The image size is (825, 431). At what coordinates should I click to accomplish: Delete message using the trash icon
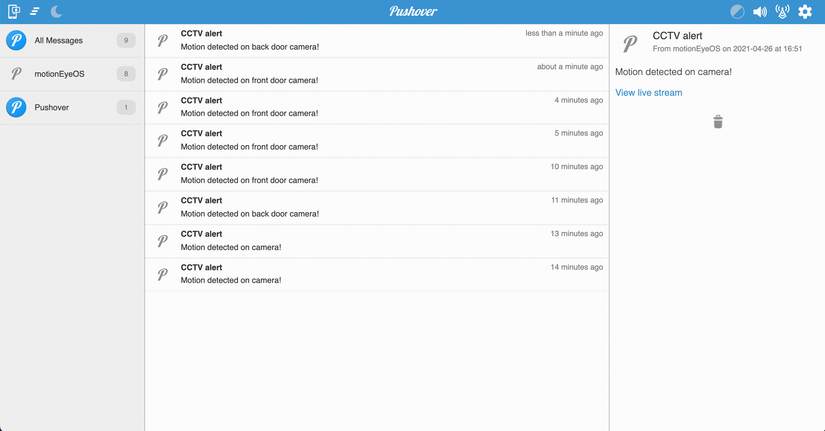[718, 122]
